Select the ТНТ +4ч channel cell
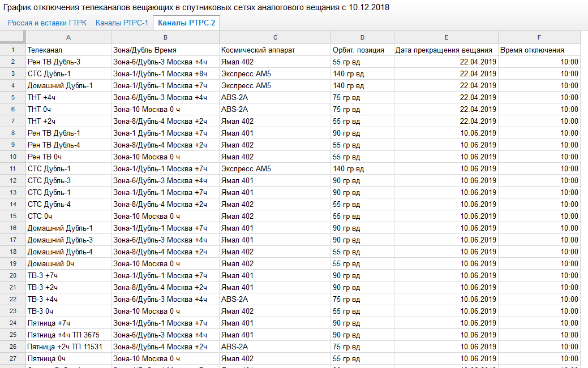 click(68, 97)
